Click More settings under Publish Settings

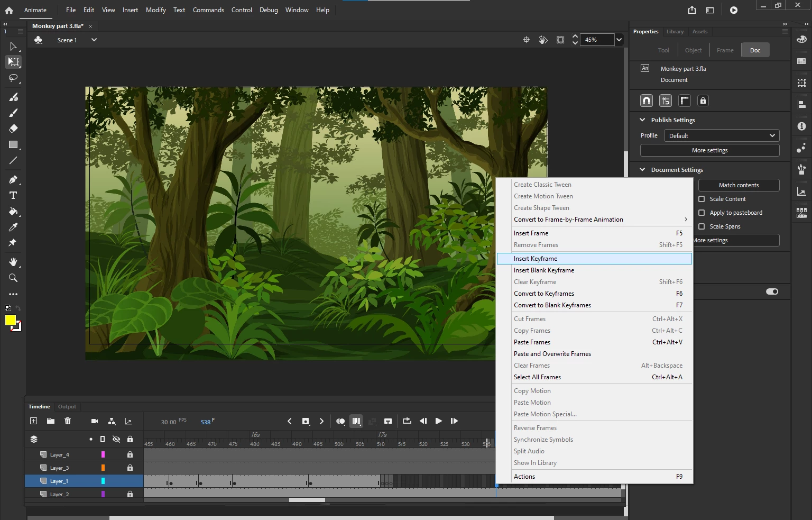[709, 151]
